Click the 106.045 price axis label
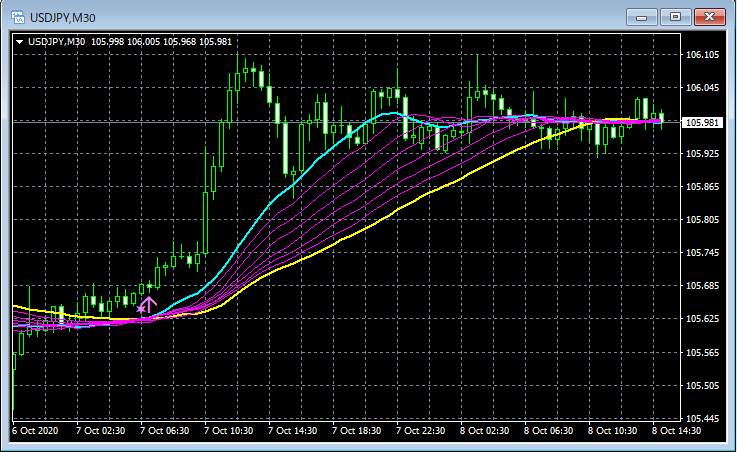 [702, 88]
